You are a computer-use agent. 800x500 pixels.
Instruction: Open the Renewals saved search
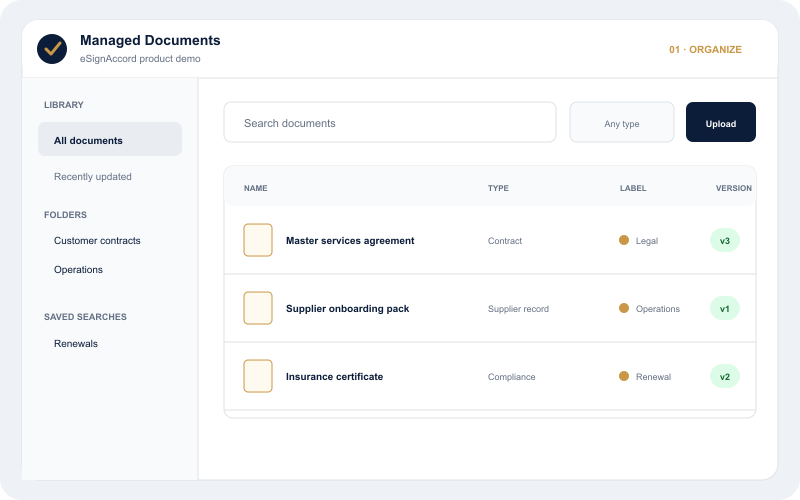pyautogui.click(x=76, y=343)
